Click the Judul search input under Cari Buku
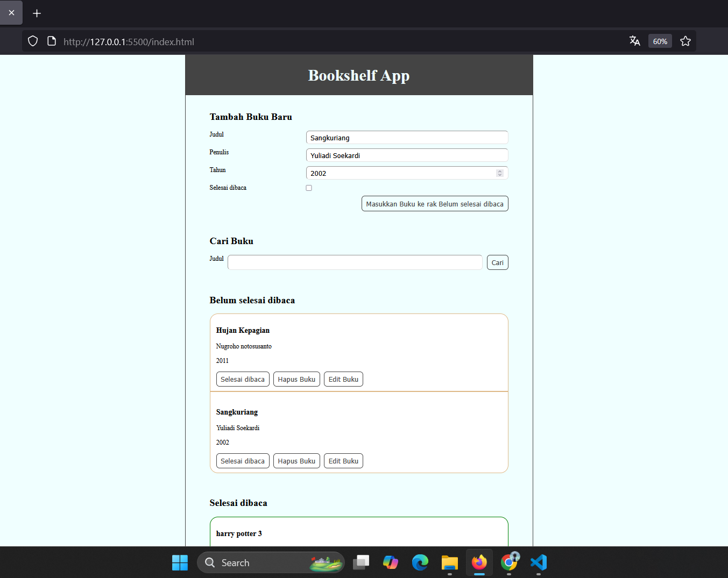This screenshot has width=728, height=578. pos(355,262)
